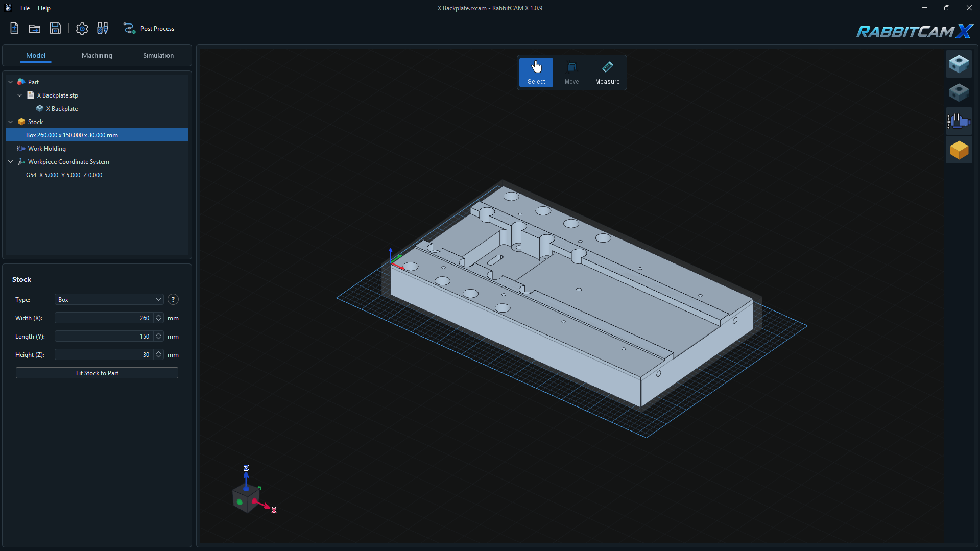Screen dimensions: 980x551
Task: Switch to the Machining tab
Action: point(97,55)
